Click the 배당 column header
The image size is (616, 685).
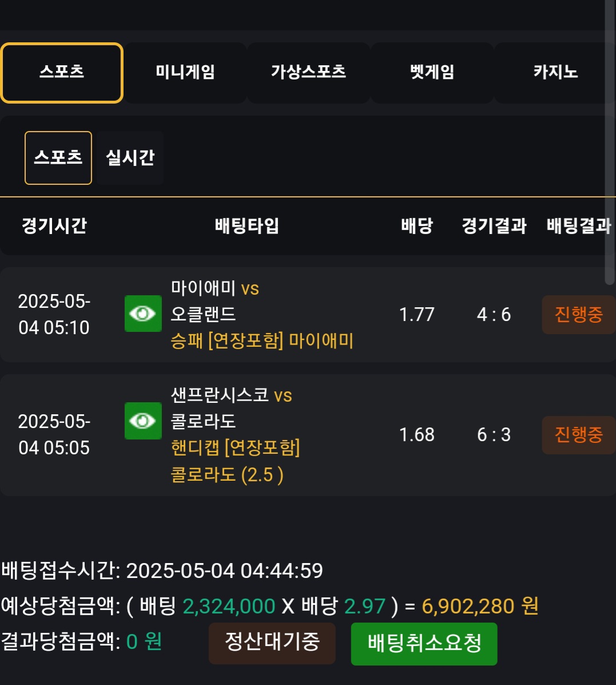point(417,225)
